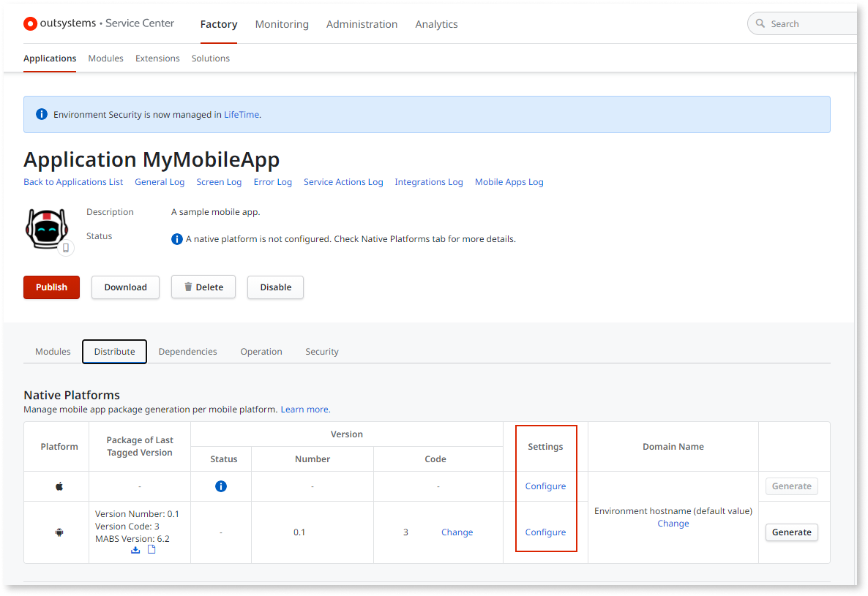The image size is (868, 596).
Task: Open the LifeTime link
Action: (x=242, y=114)
